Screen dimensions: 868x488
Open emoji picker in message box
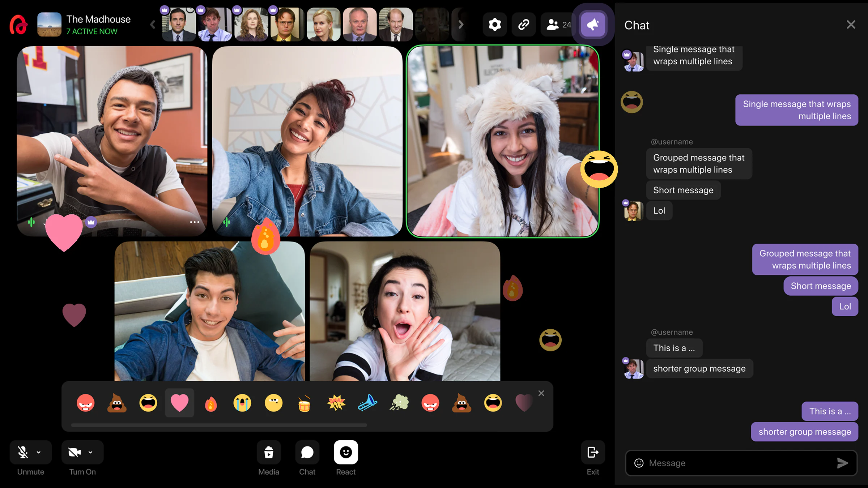coord(639,463)
